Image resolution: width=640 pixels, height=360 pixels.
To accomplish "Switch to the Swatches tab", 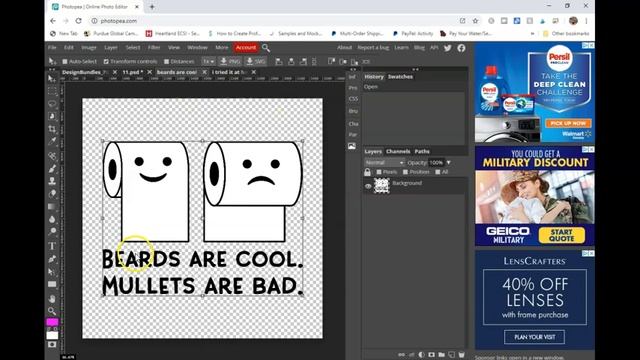I will pyautogui.click(x=400, y=77).
